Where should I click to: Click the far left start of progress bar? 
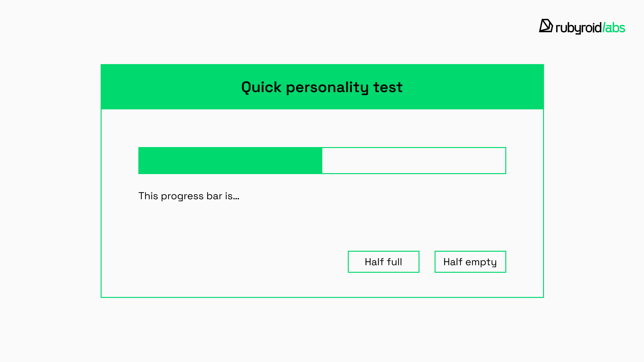tap(140, 161)
